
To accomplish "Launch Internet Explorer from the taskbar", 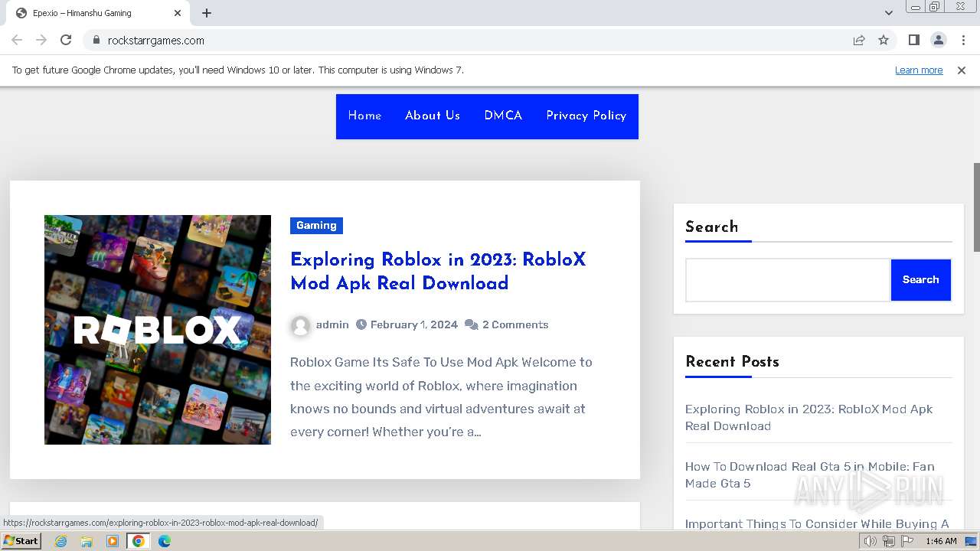I will pyautogui.click(x=60, y=541).
